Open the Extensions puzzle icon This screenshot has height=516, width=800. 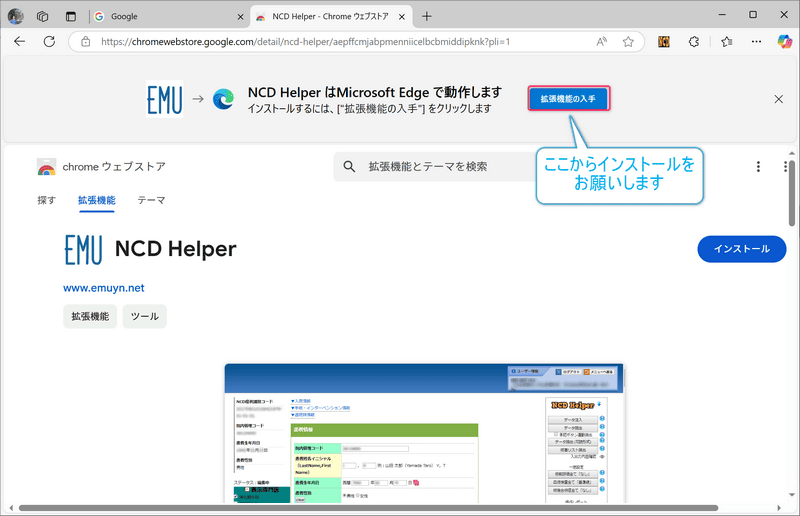click(693, 42)
